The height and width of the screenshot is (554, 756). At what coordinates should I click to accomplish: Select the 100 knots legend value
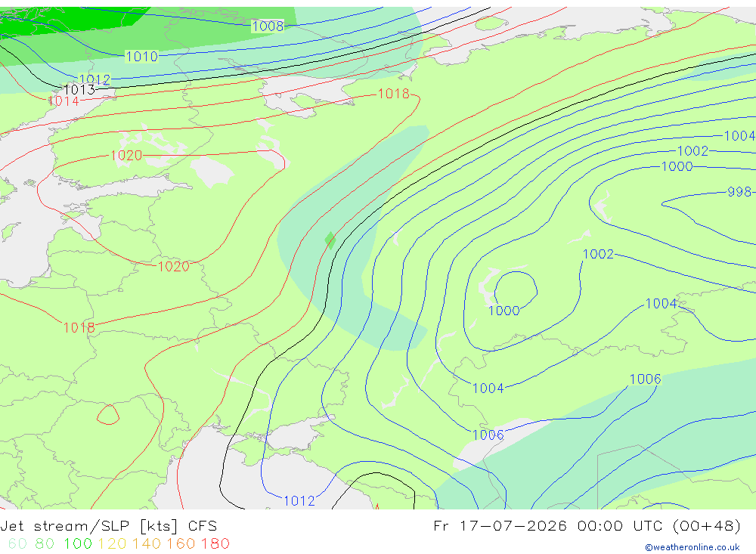pyautogui.click(x=78, y=543)
